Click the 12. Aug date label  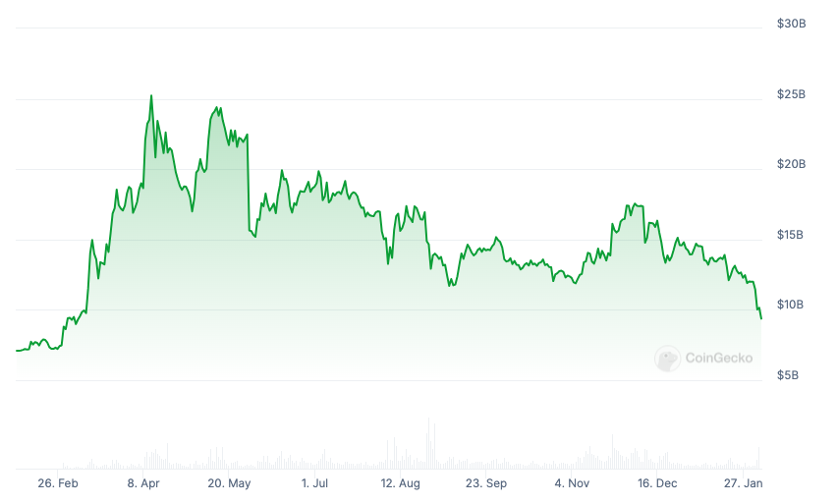click(401, 483)
